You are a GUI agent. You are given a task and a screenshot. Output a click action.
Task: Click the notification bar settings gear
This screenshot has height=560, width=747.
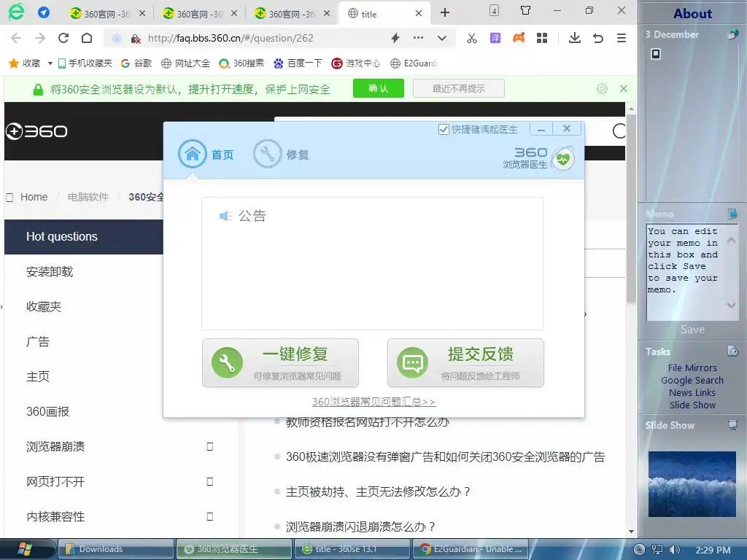(x=602, y=88)
